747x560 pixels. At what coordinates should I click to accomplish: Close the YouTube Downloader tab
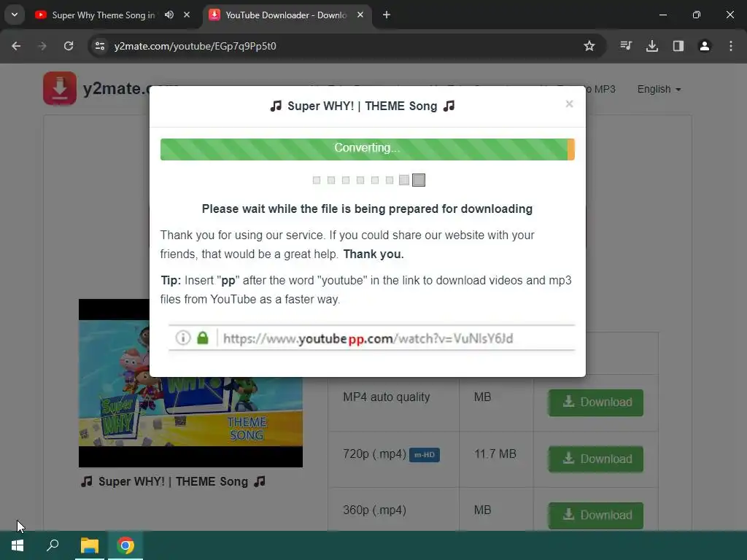click(360, 15)
